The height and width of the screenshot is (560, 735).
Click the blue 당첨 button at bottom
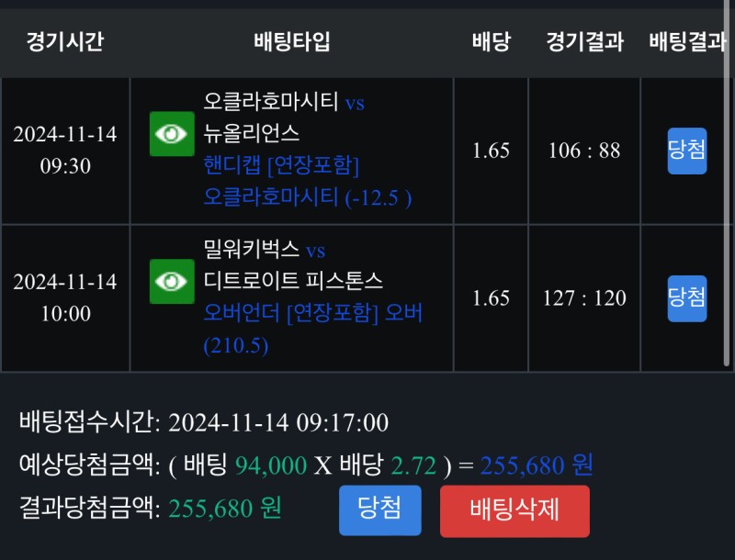coord(379,510)
